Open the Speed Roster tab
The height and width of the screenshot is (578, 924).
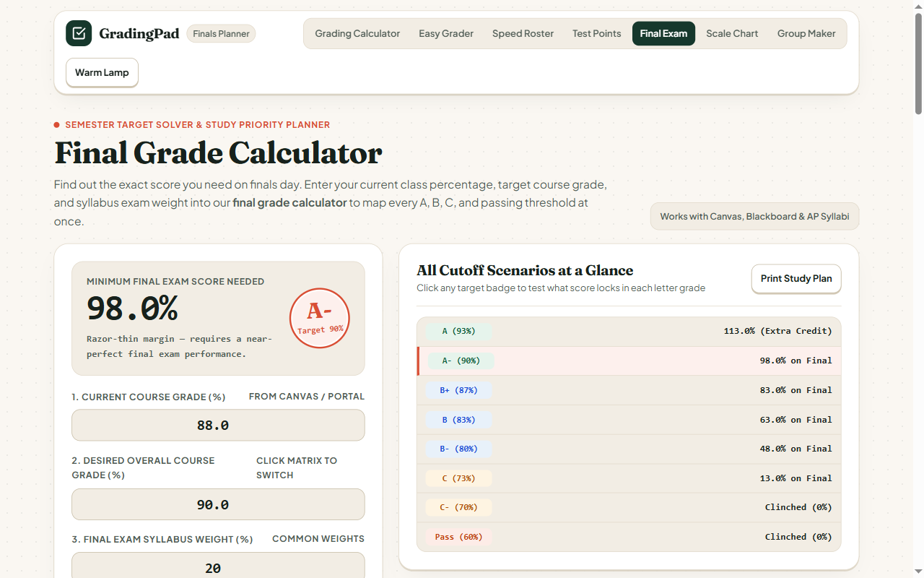[523, 33]
